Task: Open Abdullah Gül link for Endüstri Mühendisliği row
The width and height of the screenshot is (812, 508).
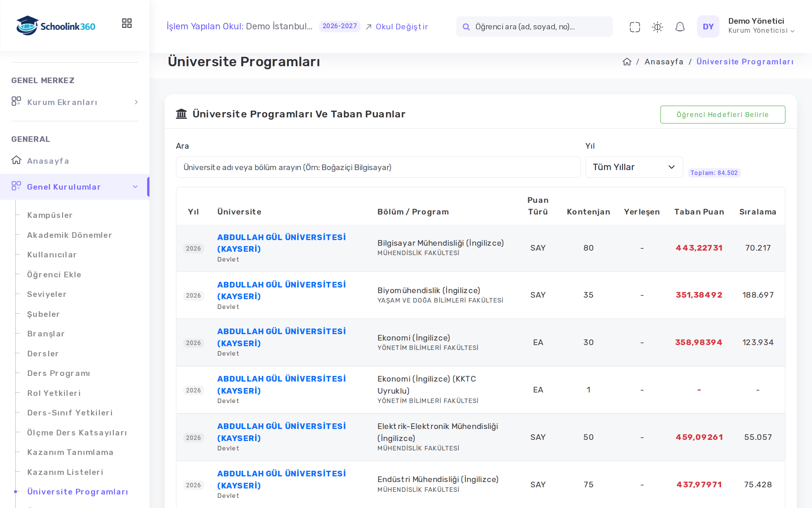Action: pyautogui.click(x=281, y=479)
